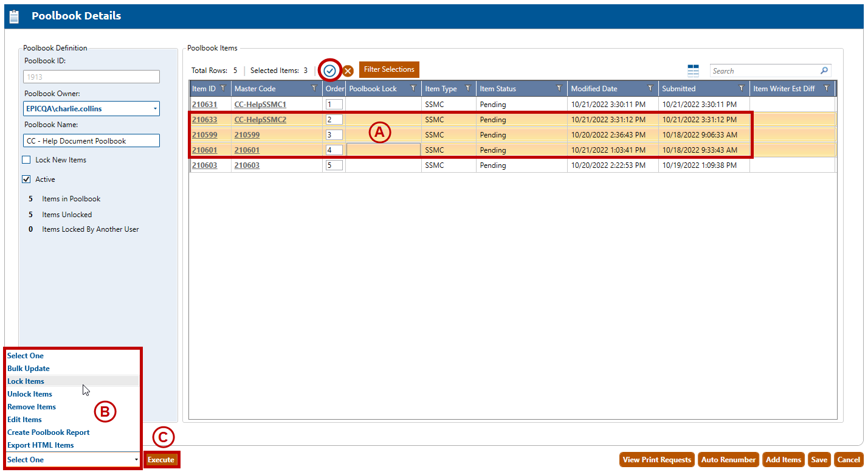Viewport: 868px width, 472px height.
Task: Click the orange clear selections X icon
Action: 348,71
